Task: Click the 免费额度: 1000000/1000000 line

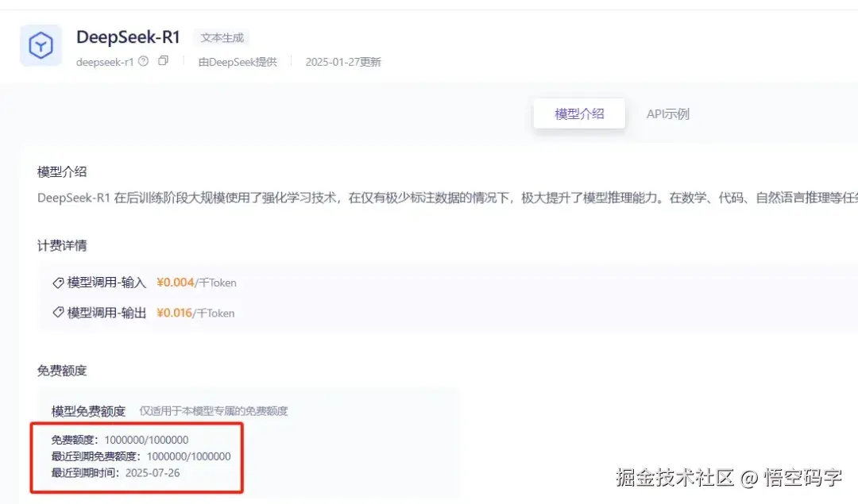Action: coord(120,440)
